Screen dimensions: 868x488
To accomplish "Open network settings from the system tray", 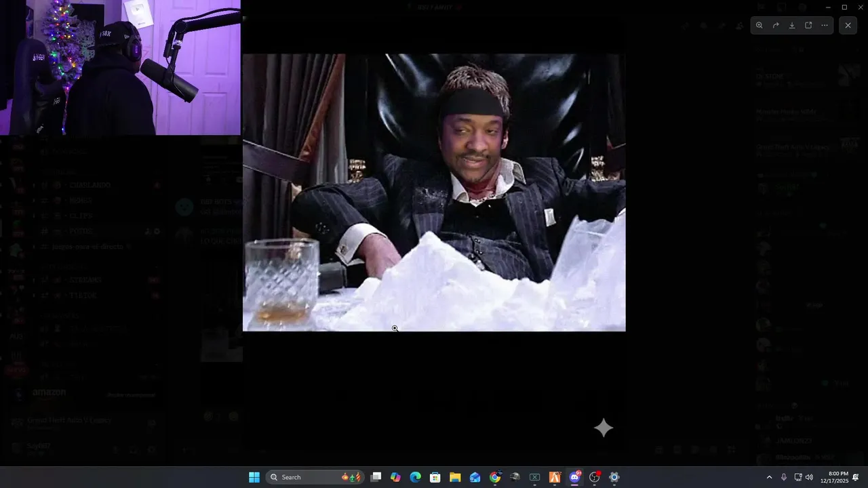I will click(x=798, y=477).
